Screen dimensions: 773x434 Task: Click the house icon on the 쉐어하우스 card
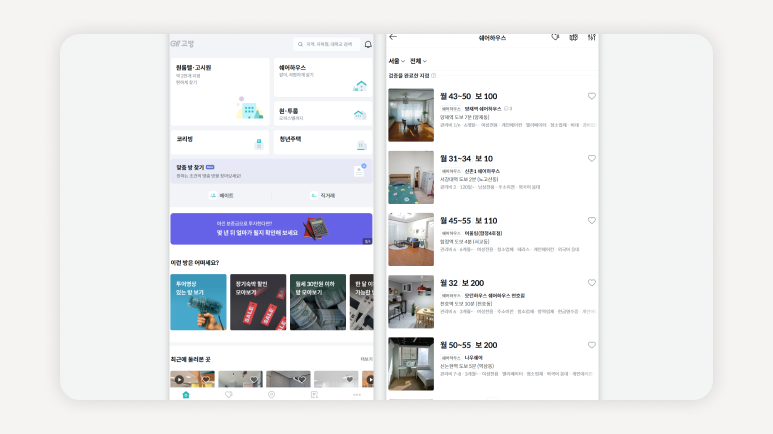(360, 86)
